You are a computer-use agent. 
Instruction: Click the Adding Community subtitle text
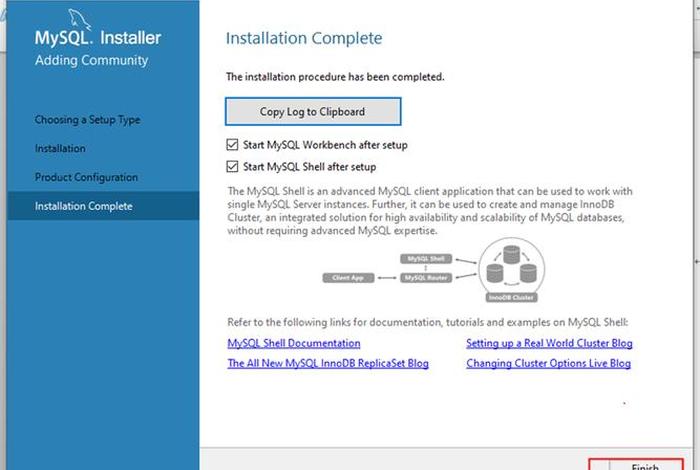pyautogui.click(x=92, y=60)
